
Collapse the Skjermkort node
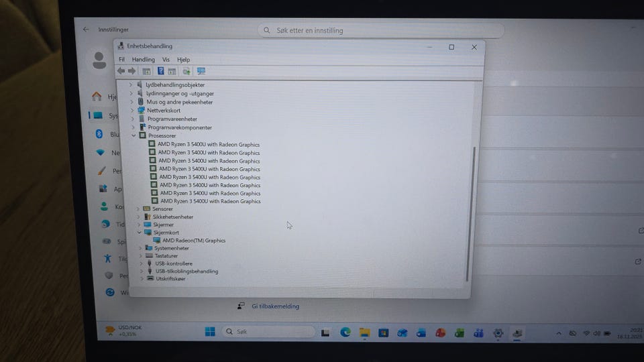pyautogui.click(x=140, y=233)
